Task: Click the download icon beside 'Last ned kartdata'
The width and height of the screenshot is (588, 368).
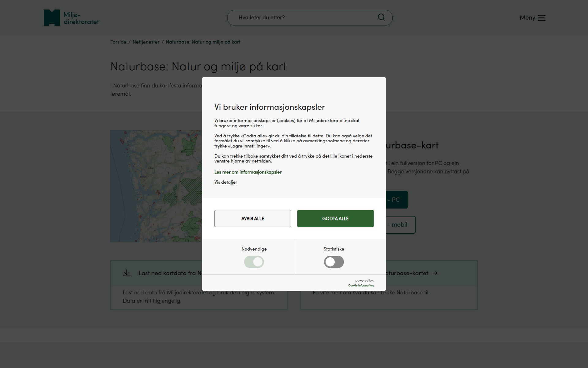Action: click(x=126, y=273)
